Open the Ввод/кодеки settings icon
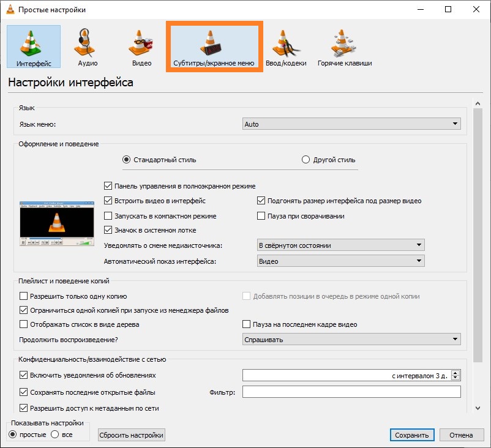The height and width of the screenshot is (448, 491). [x=287, y=43]
